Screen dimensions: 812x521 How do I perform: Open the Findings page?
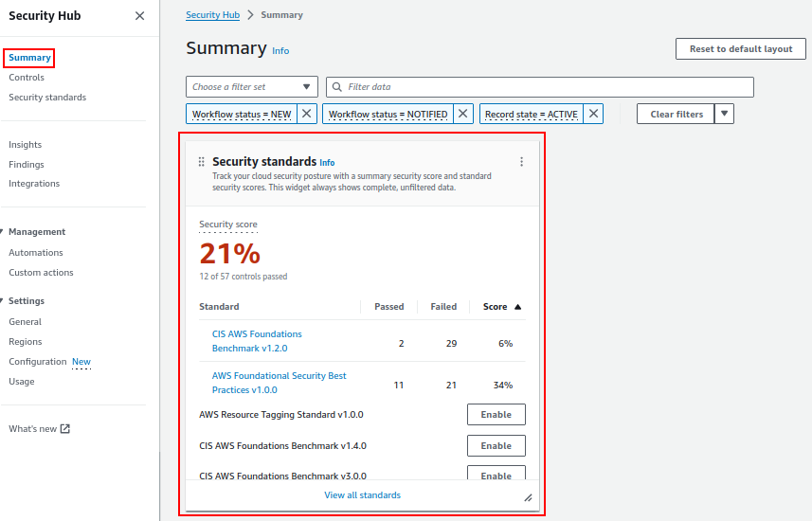pos(26,164)
